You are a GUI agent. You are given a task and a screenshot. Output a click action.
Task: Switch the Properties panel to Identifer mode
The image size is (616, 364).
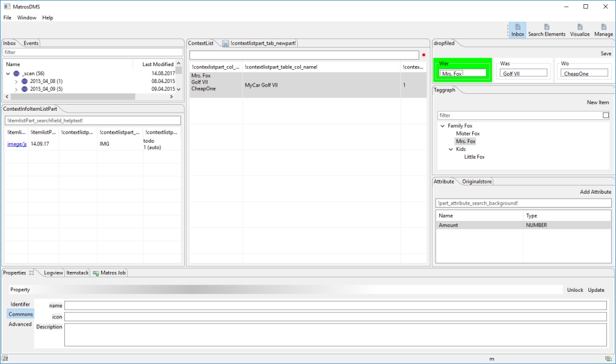(x=20, y=304)
